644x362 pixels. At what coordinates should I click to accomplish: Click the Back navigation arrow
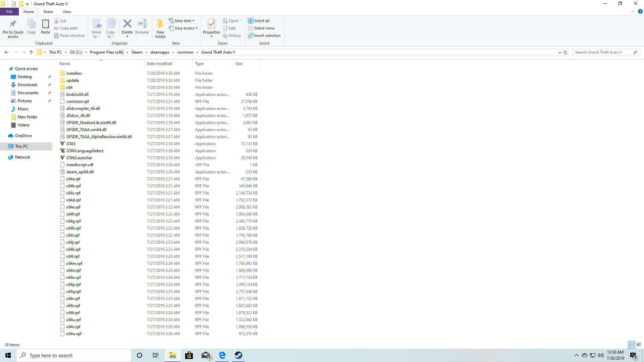tap(6, 52)
